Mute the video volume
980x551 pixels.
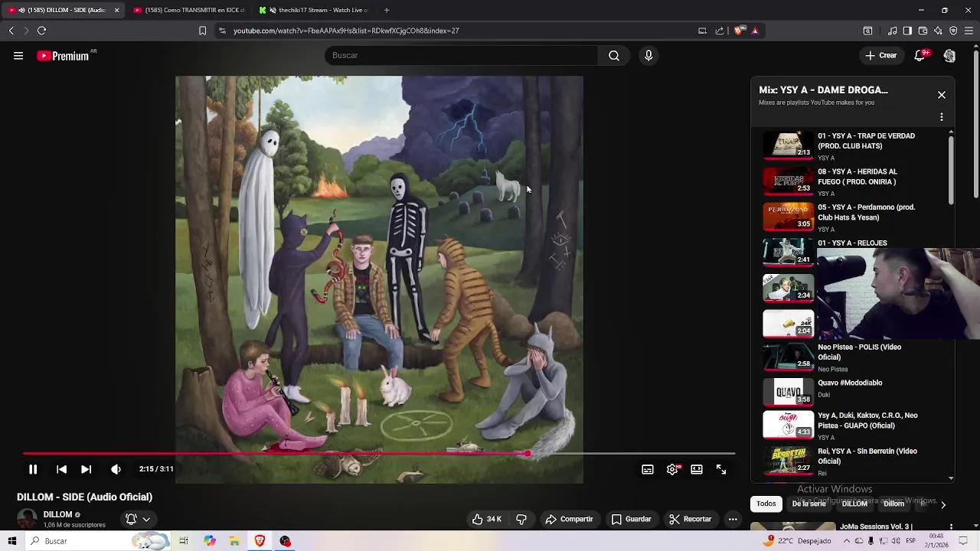click(x=116, y=469)
